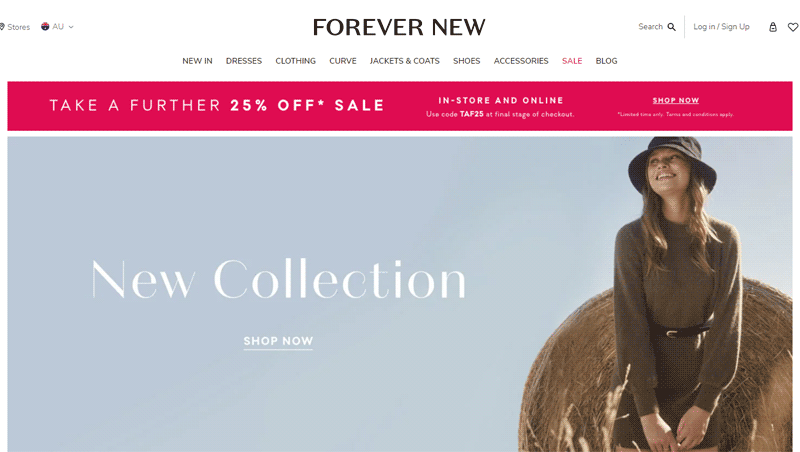
Task: Open the shopping bag icon
Action: tap(773, 27)
